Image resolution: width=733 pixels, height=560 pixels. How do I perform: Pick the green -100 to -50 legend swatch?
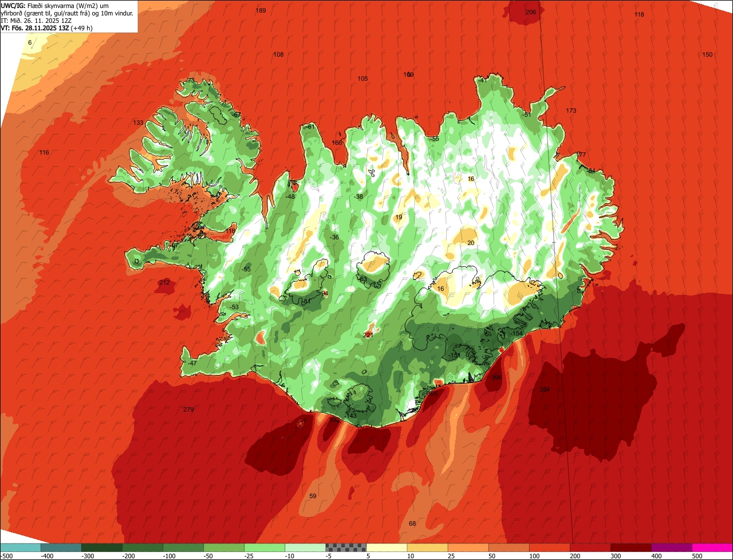183,547
